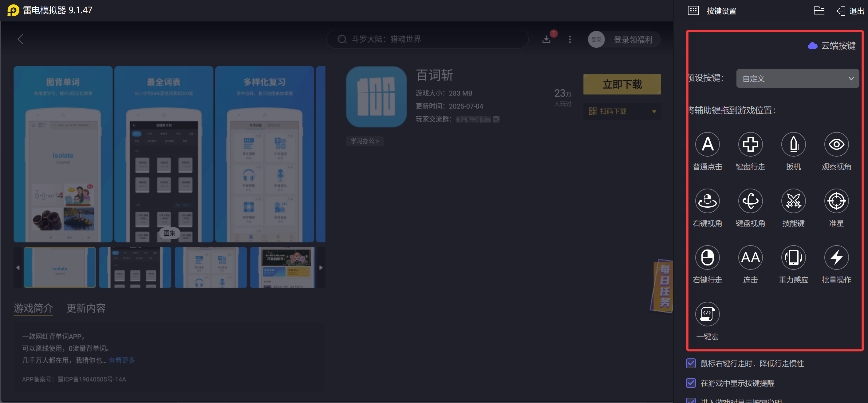Select the 连击 AA icon

pos(750,258)
